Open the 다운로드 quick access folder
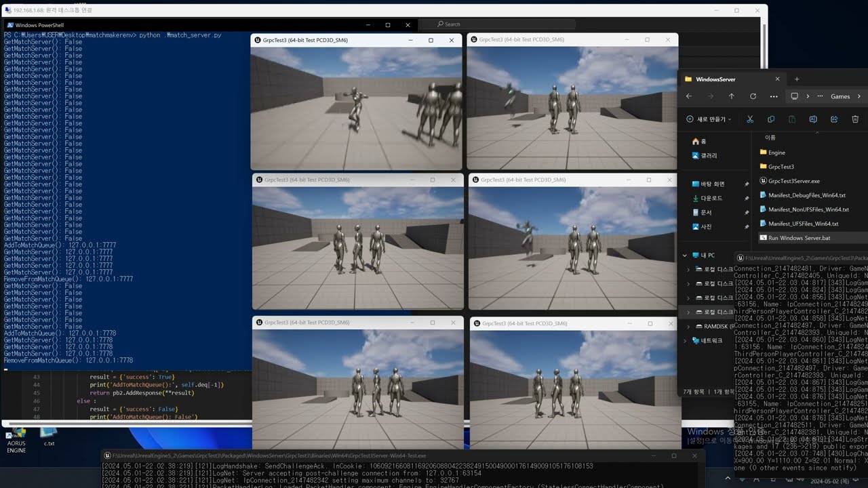The image size is (868, 488). (711, 199)
